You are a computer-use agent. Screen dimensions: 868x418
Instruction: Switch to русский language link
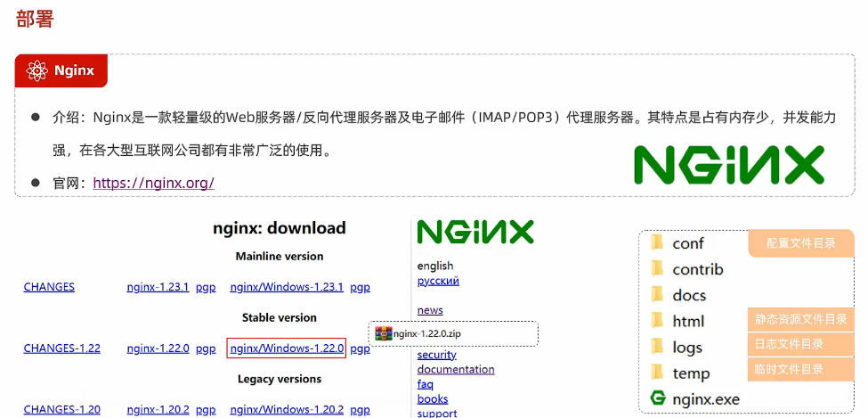(438, 281)
